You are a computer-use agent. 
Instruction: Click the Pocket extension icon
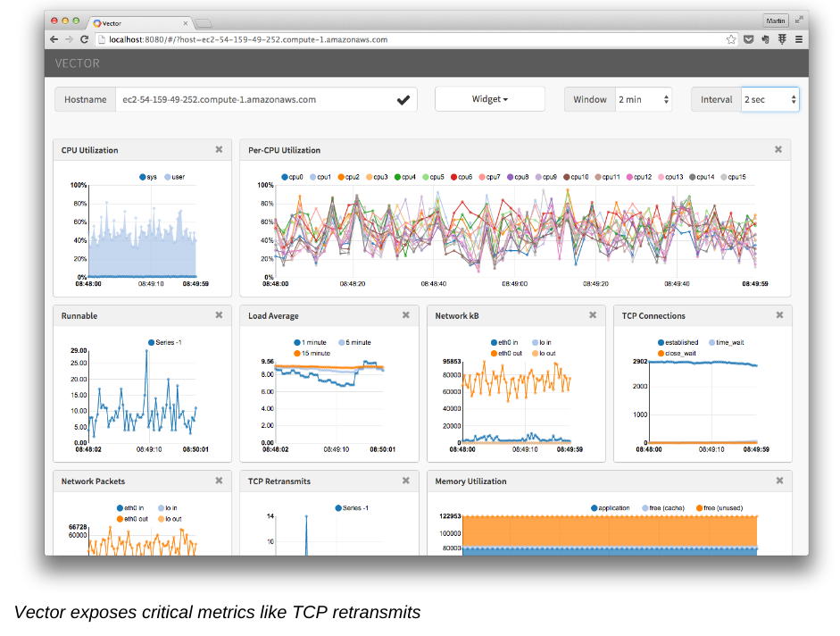coord(748,39)
